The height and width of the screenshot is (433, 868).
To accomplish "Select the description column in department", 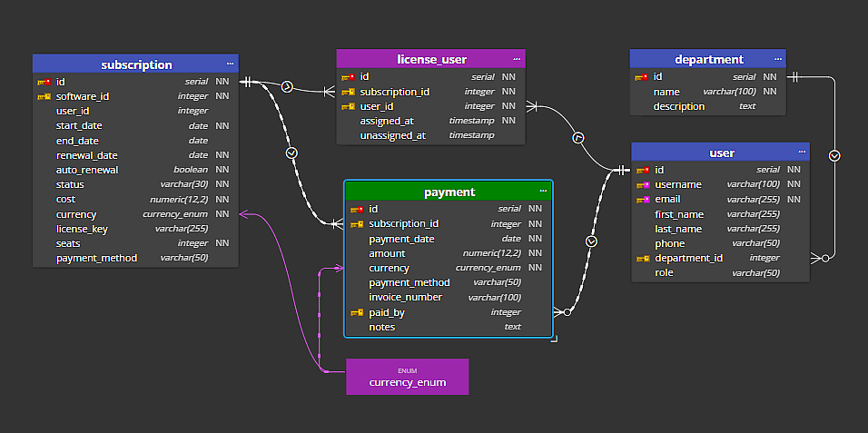I will point(708,106).
